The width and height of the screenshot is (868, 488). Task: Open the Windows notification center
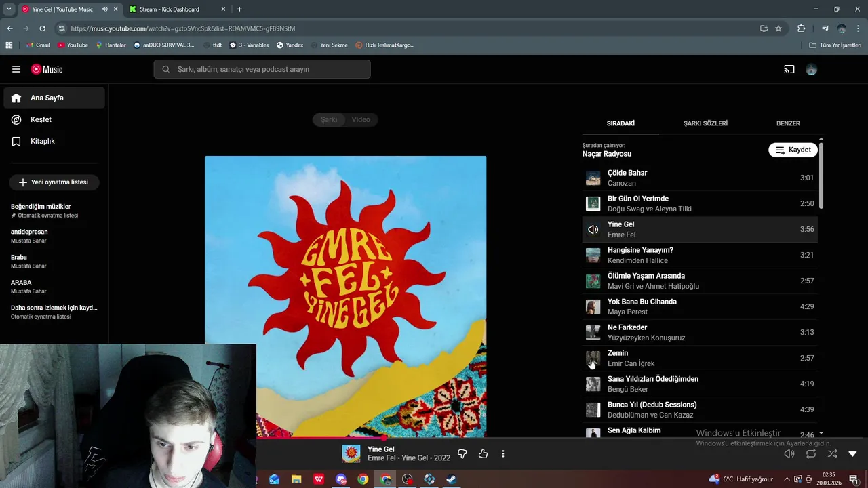click(x=854, y=479)
